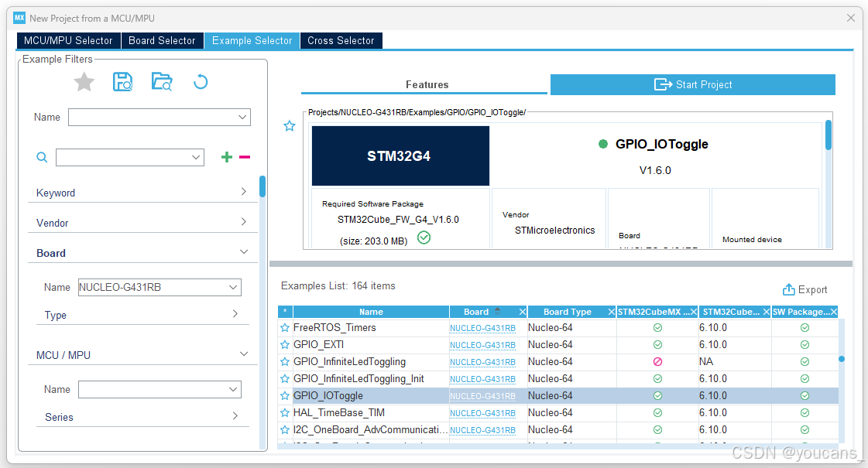Star the GPIO_InfiniteLedToggling row
Viewport: 868px width, 468px height.
[x=284, y=362]
